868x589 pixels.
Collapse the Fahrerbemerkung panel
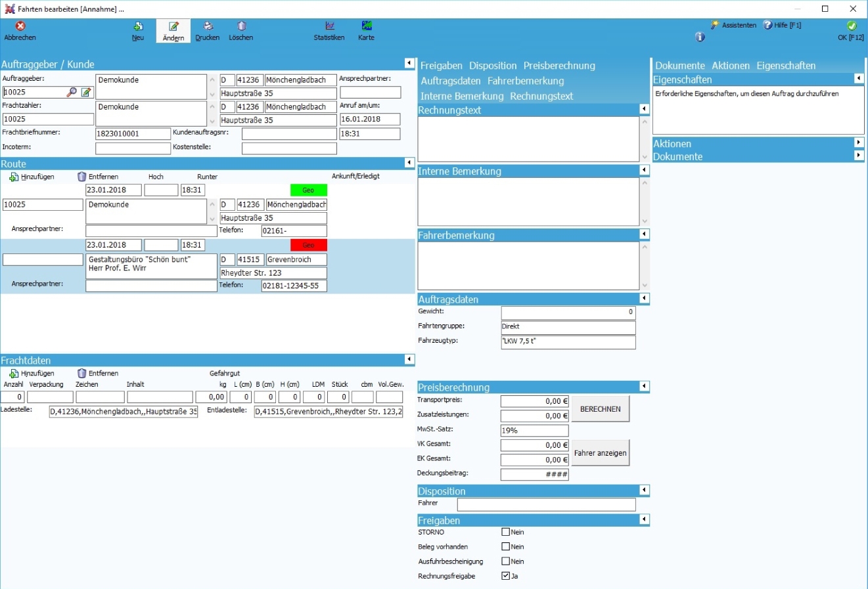(x=644, y=234)
